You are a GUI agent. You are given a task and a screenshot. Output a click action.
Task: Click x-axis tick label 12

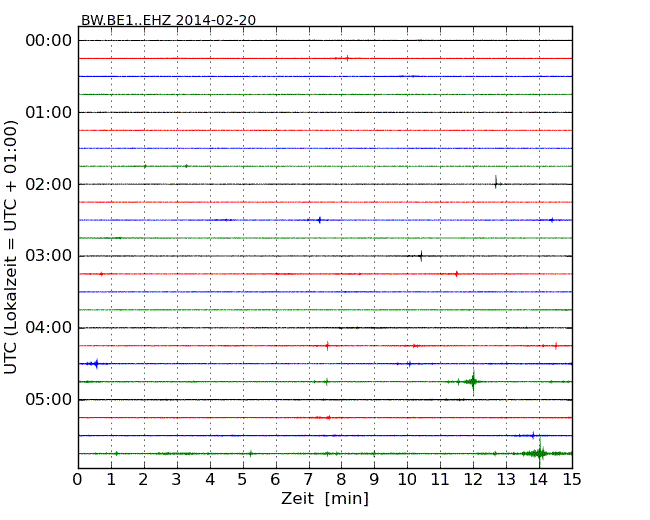click(x=473, y=479)
